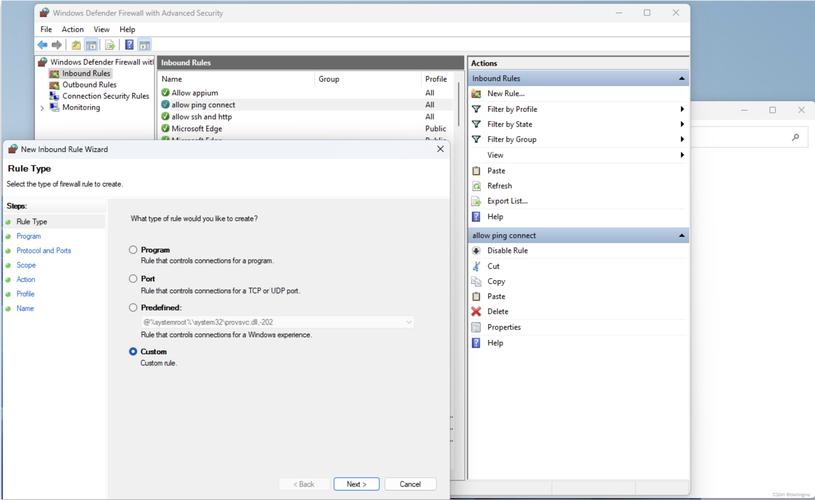The height and width of the screenshot is (500, 815).
Task: Sort rules by the Profile column header
Action: click(x=437, y=79)
